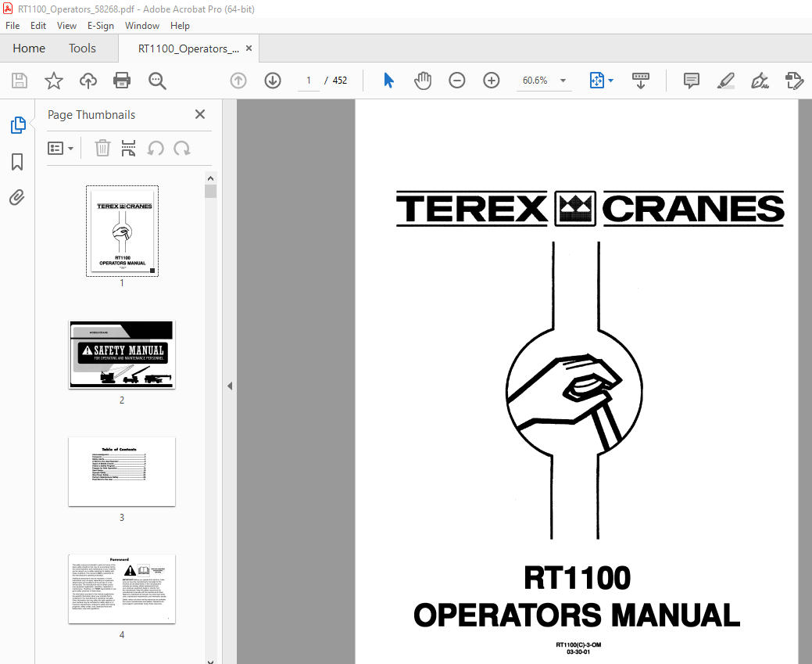
Task: Open the View menu
Action: tap(66, 25)
